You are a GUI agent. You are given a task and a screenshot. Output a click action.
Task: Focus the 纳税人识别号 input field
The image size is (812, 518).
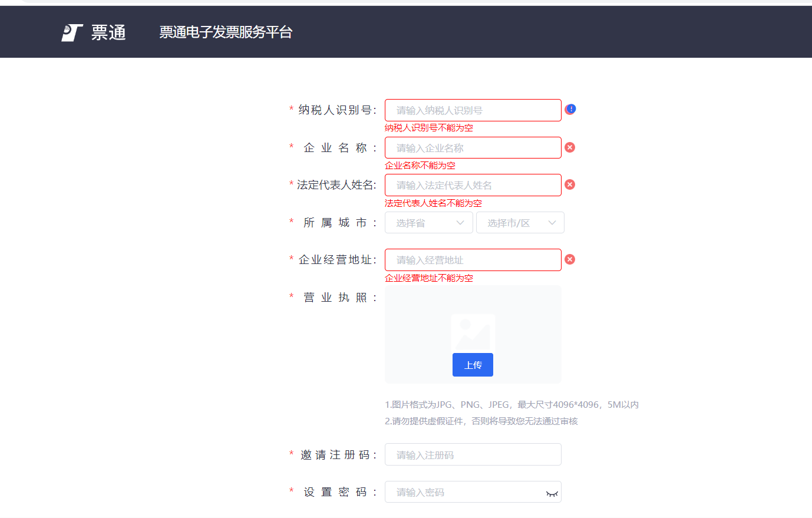473,110
